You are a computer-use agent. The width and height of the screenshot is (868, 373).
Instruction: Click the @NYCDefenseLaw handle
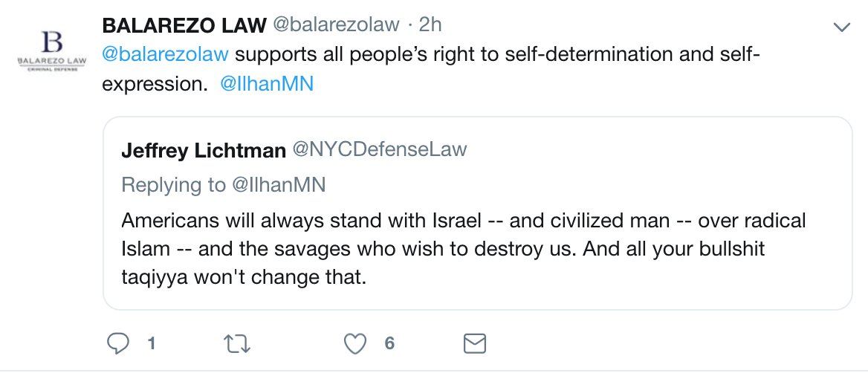pos(380,149)
